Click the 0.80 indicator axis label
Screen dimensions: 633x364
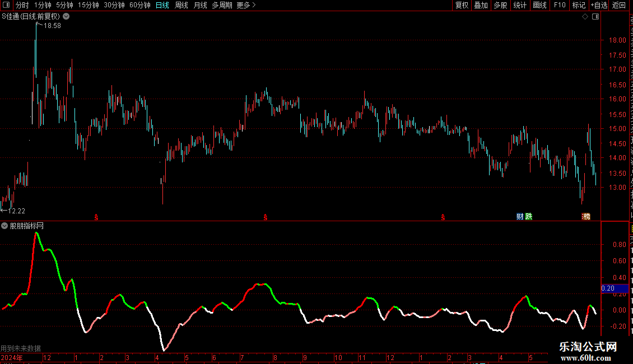tap(619, 245)
